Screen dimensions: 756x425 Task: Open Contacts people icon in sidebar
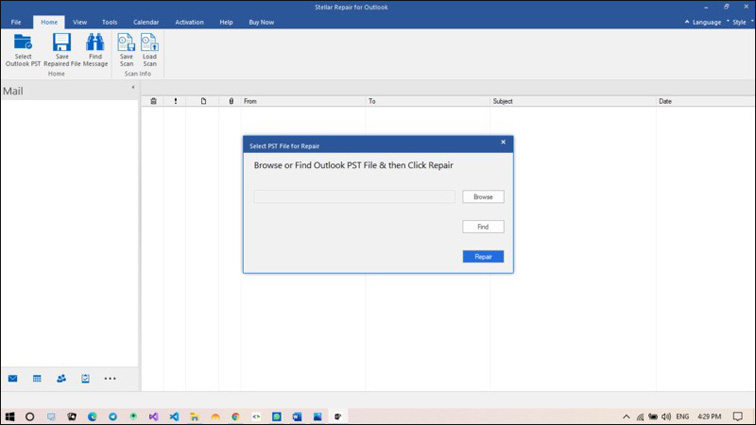pyautogui.click(x=61, y=379)
